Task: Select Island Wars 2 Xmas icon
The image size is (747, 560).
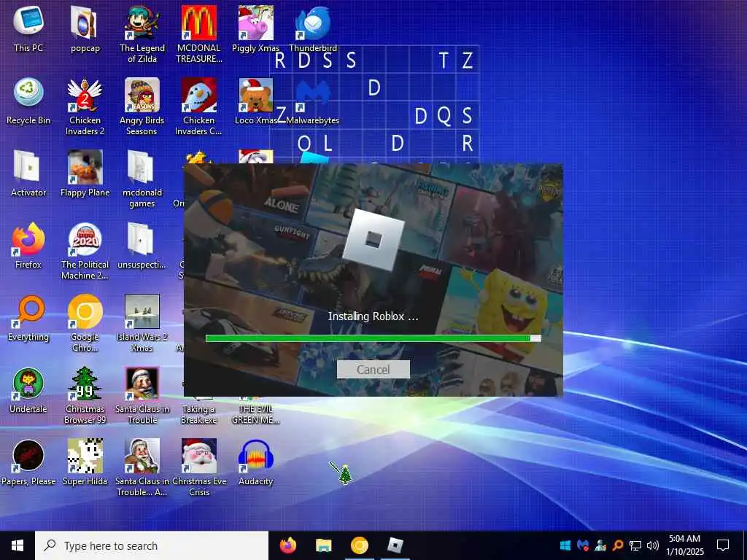Action: (x=142, y=324)
